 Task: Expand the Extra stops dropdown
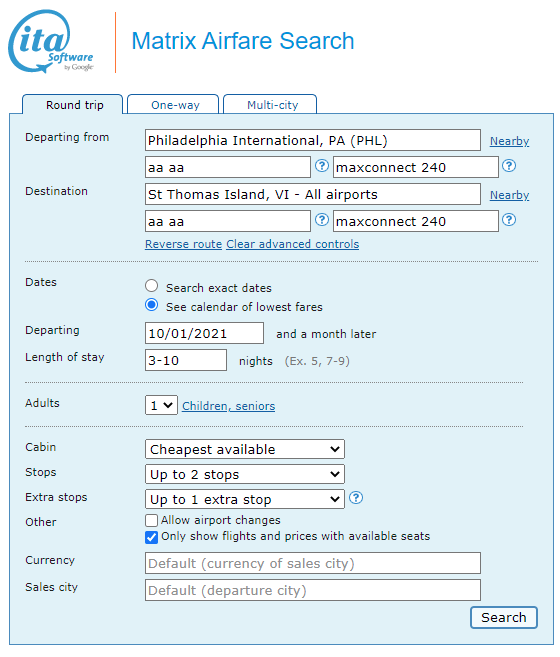tap(245, 499)
